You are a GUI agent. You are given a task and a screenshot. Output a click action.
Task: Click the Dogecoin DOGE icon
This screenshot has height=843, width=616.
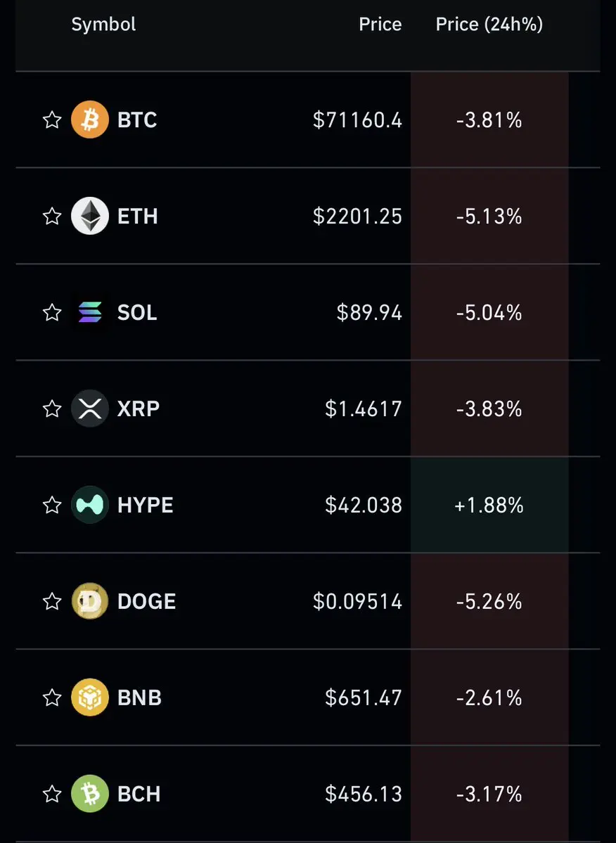pos(90,601)
